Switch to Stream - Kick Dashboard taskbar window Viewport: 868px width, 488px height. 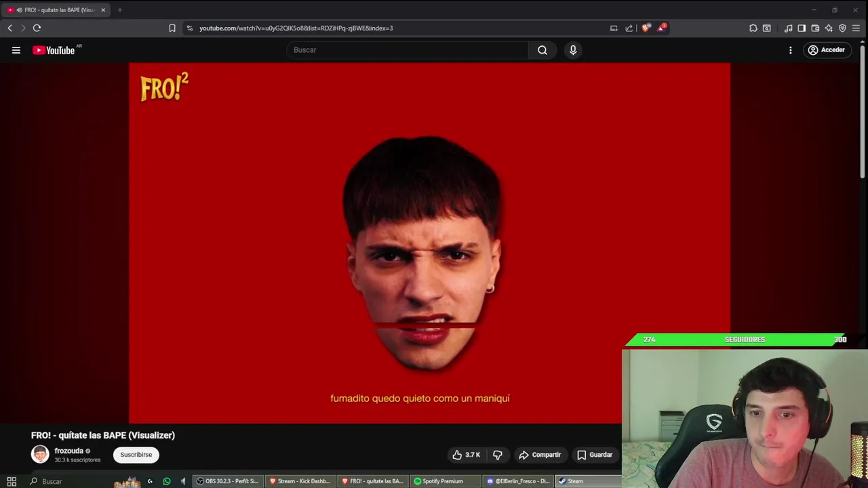tap(300, 481)
